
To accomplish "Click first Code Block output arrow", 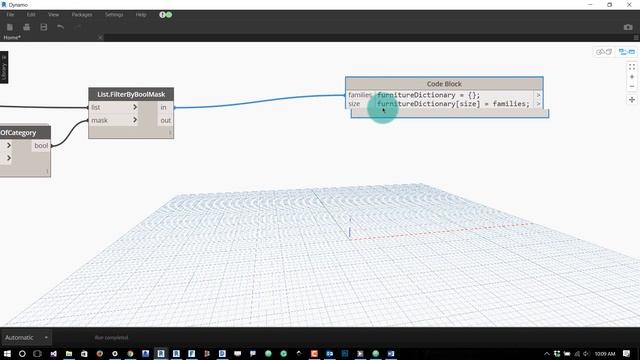I will [x=538, y=95].
